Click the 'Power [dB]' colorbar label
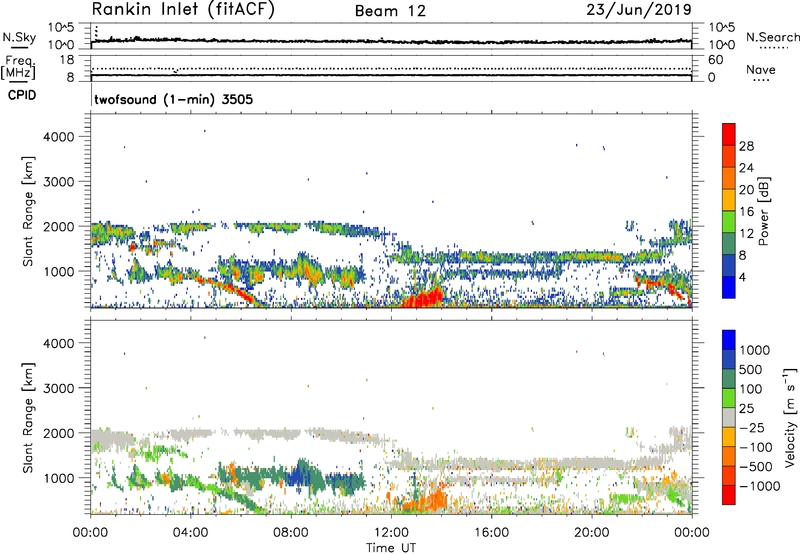The height and width of the screenshot is (554, 800). pyautogui.click(x=764, y=211)
